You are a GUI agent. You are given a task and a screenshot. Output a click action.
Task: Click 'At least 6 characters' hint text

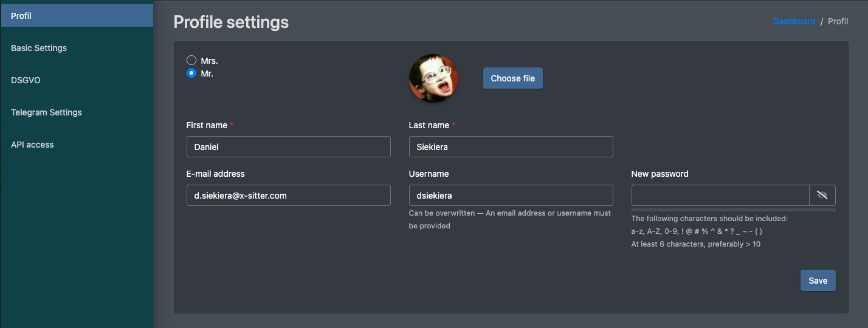tap(696, 244)
